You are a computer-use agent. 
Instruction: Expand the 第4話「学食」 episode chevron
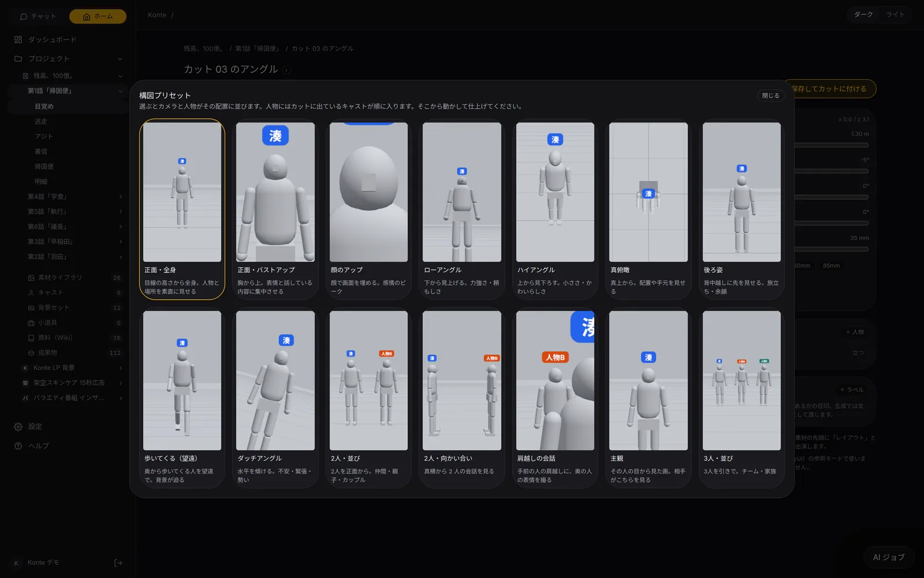tap(120, 197)
